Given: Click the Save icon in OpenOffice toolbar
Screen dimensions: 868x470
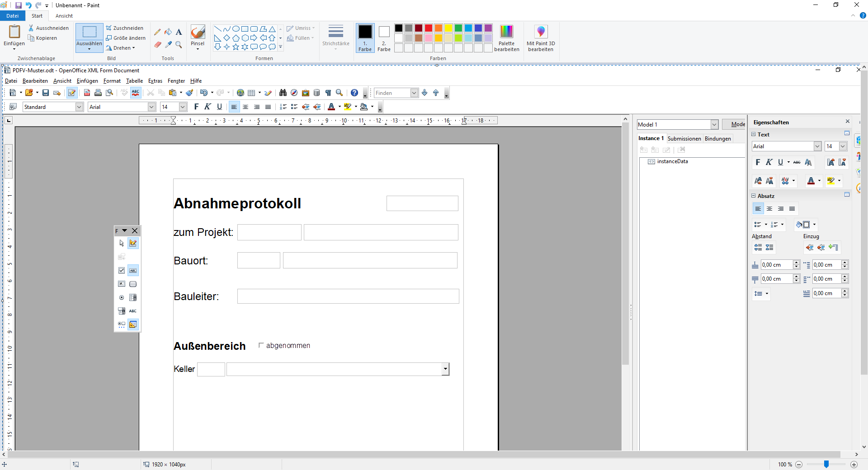Looking at the screenshot, I should 45,93.
